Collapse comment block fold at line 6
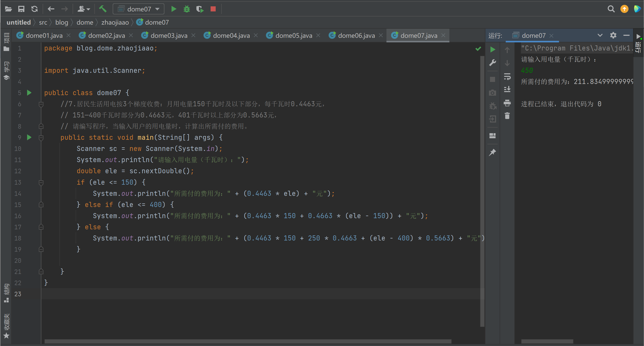 (41, 104)
